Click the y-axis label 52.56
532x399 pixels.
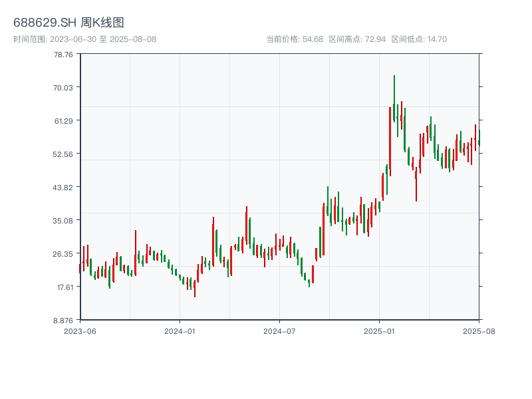(x=63, y=154)
